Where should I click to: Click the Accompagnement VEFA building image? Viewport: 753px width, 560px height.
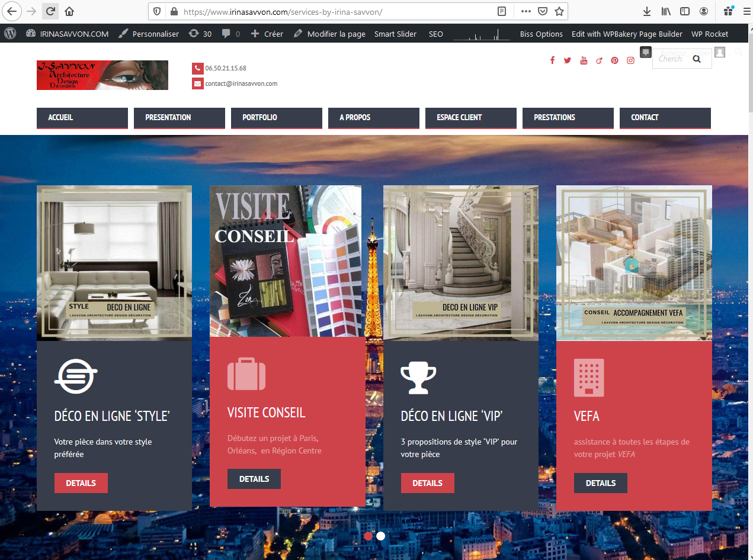pyautogui.click(x=634, y=263)
